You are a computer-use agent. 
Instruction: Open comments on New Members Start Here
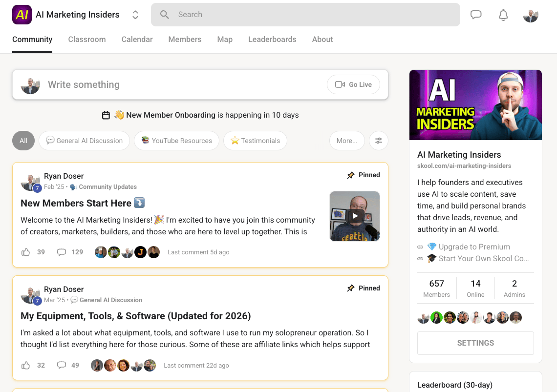click(x=62, y=252)
